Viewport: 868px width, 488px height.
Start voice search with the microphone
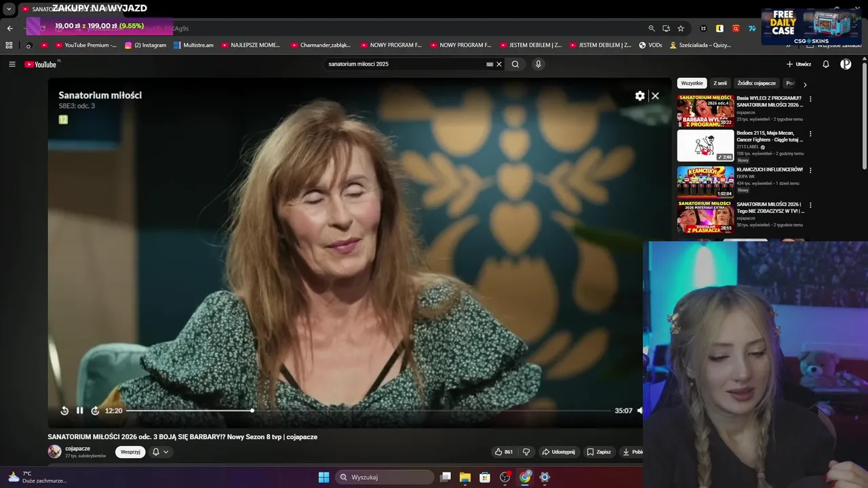coord(538,64)
